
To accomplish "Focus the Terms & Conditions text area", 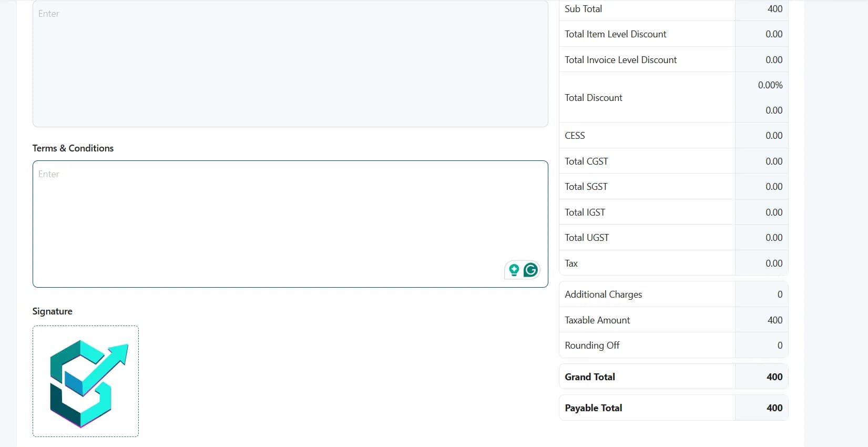I will point(290,224).
